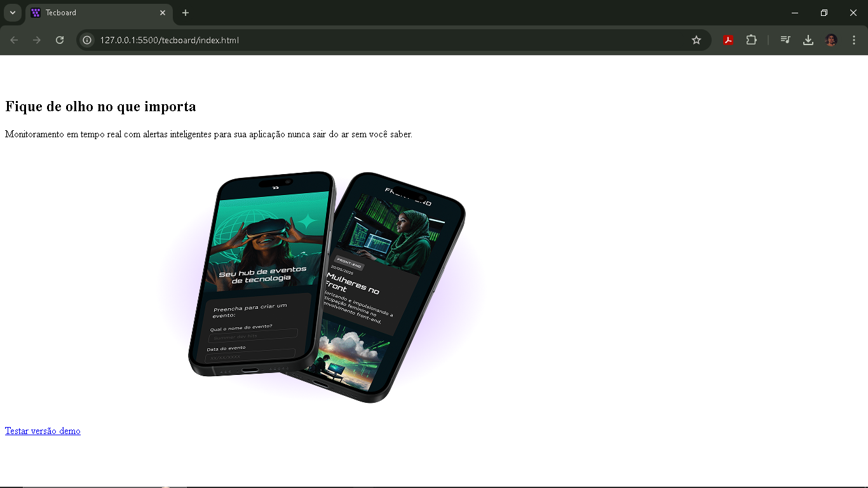The image size is (868, 488).
Task: Show browser downloads
Action: pos(808,40)
